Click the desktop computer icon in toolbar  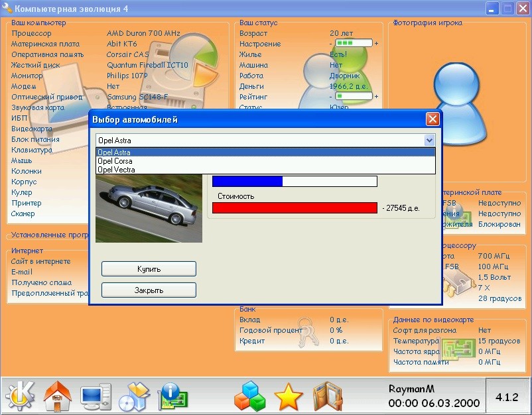[96, 396]
